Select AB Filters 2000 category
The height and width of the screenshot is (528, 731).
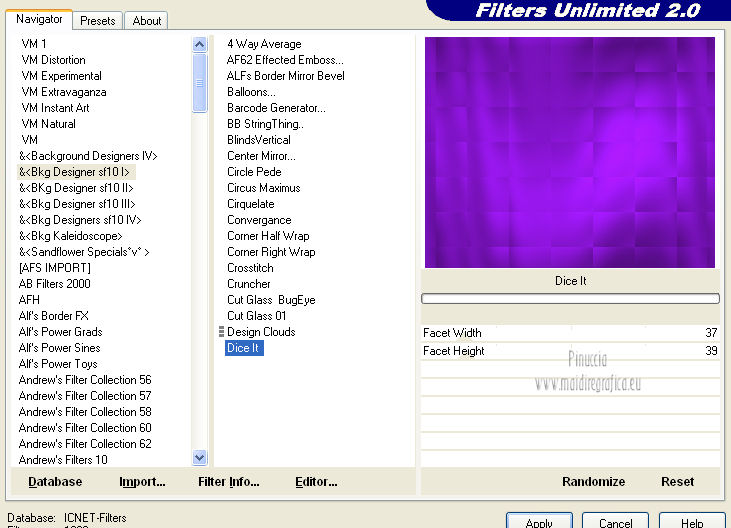point(55,284)
